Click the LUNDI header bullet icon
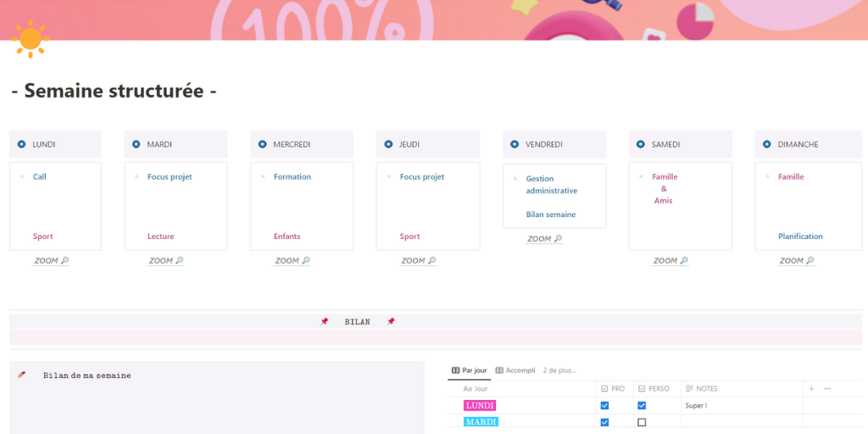868x434 pixels. [21, 145]
